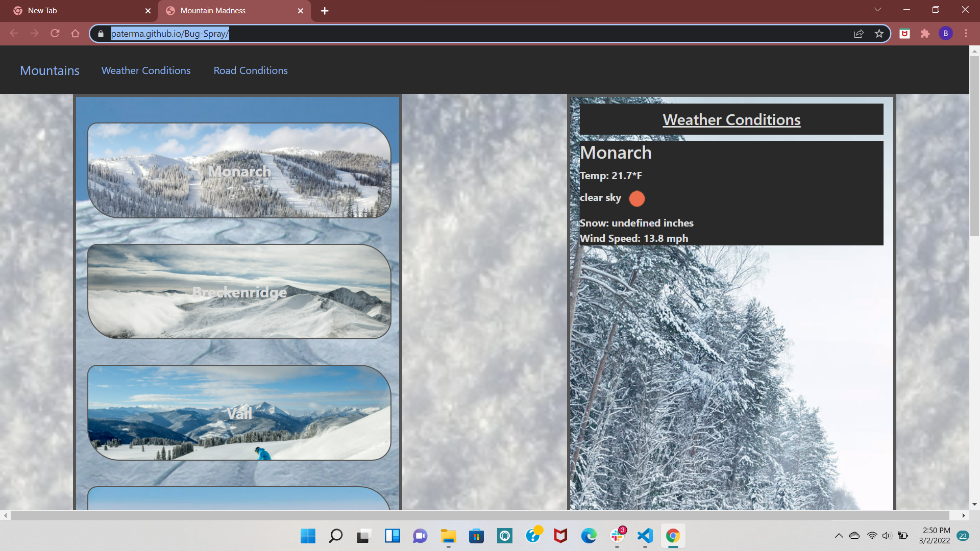
Task: Click the horizontal page scrollbar
Action: coord(480,515)
